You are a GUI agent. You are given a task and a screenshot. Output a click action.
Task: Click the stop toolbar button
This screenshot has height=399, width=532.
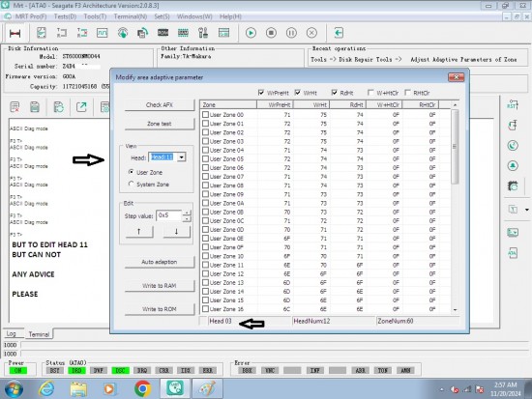click(271, 33)
